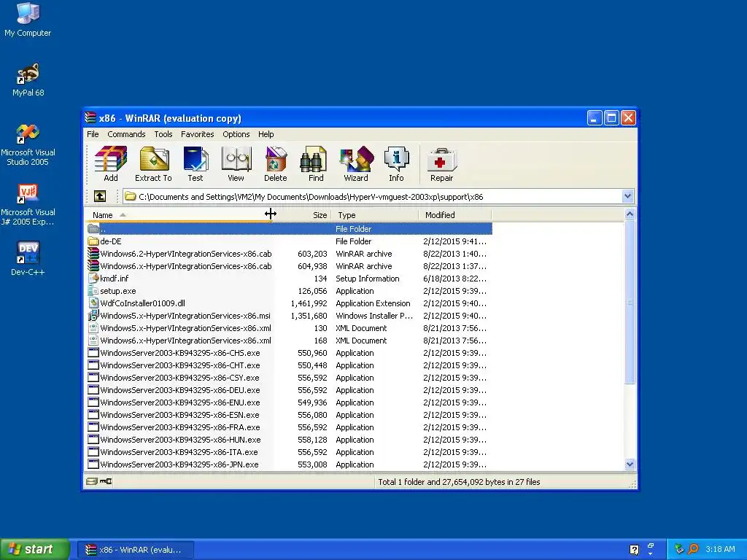
Task: Click the 3:18 AM taskbar clock
Action: (x=720, y=549)
